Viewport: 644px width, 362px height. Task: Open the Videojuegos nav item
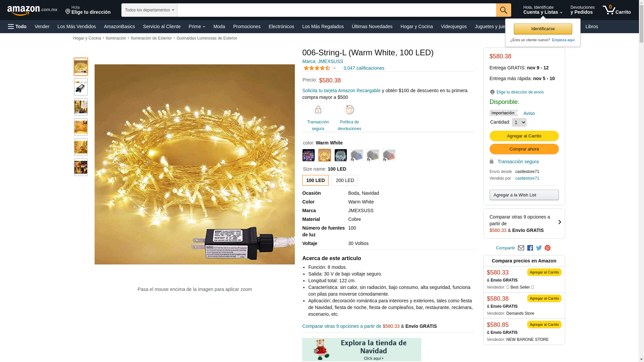point(453,26)
